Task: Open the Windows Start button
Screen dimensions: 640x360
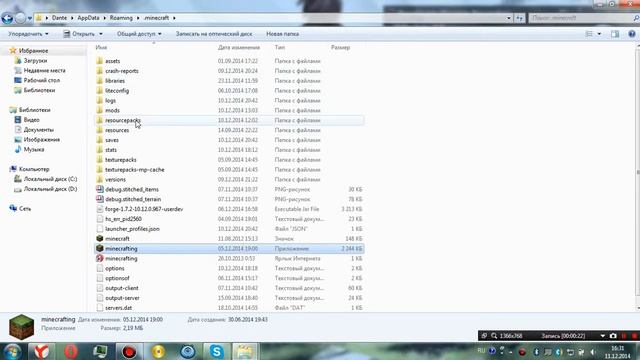Action: (12, 351)
